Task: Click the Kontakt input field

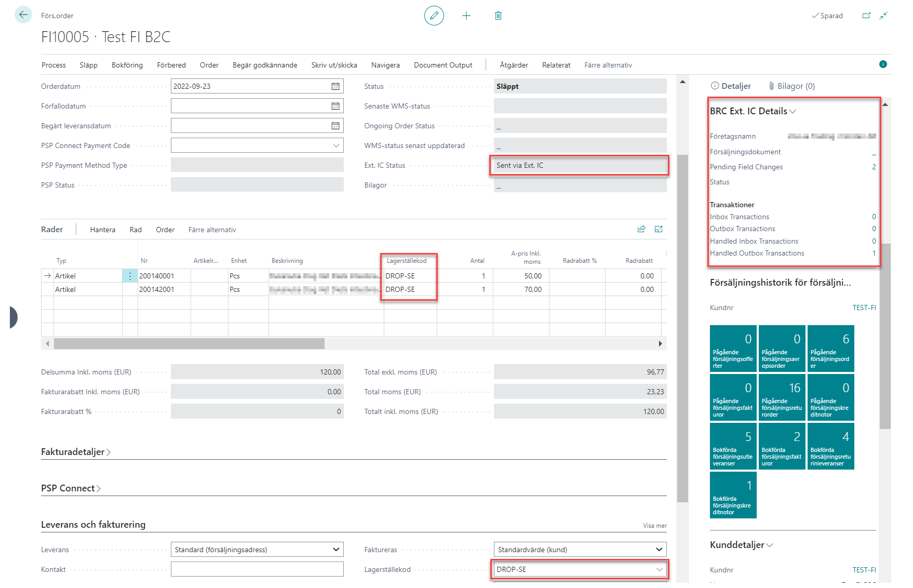Action: (x=257, y=569)
